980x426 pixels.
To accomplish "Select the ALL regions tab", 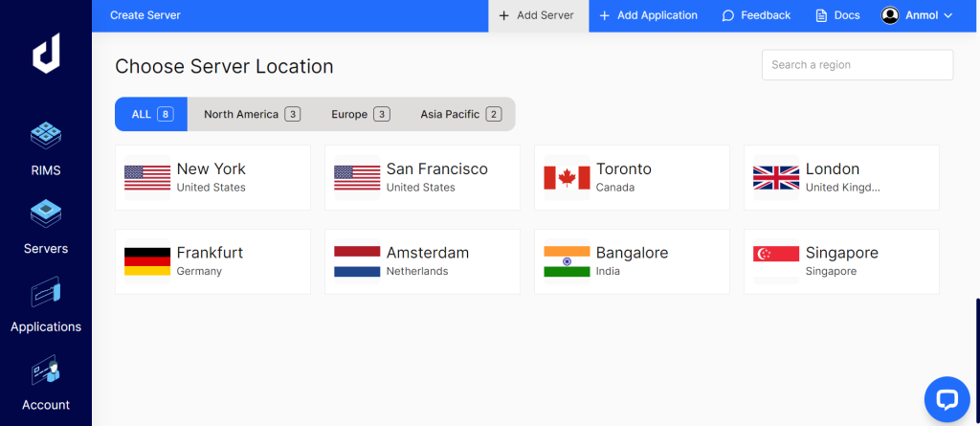I will [x=151, y=114].
